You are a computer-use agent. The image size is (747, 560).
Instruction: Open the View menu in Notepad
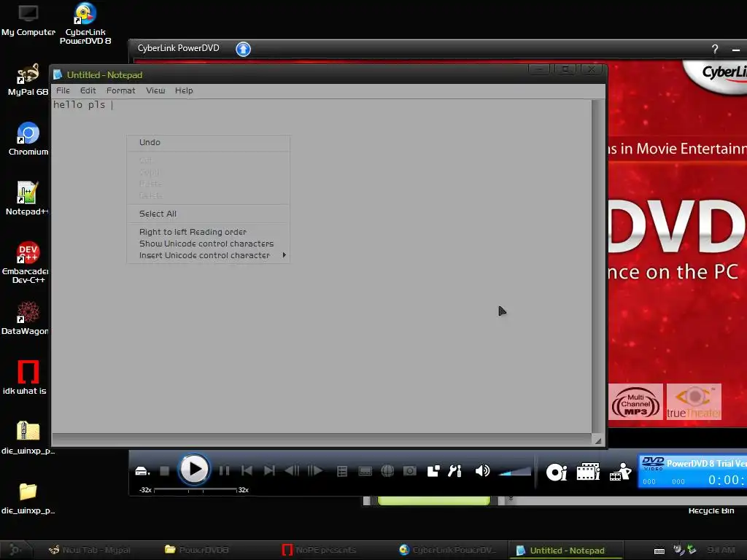[x=155, y=90]
